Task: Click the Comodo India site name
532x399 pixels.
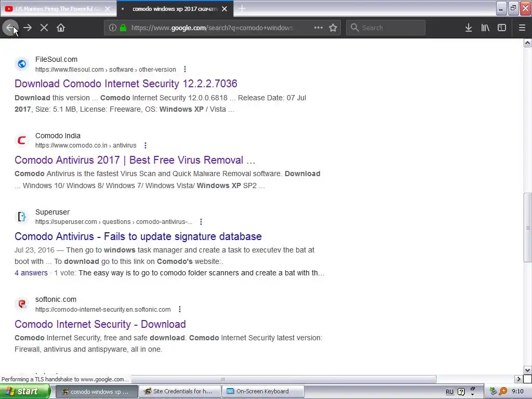Action: pyautogui.click(x=58, y=136)
